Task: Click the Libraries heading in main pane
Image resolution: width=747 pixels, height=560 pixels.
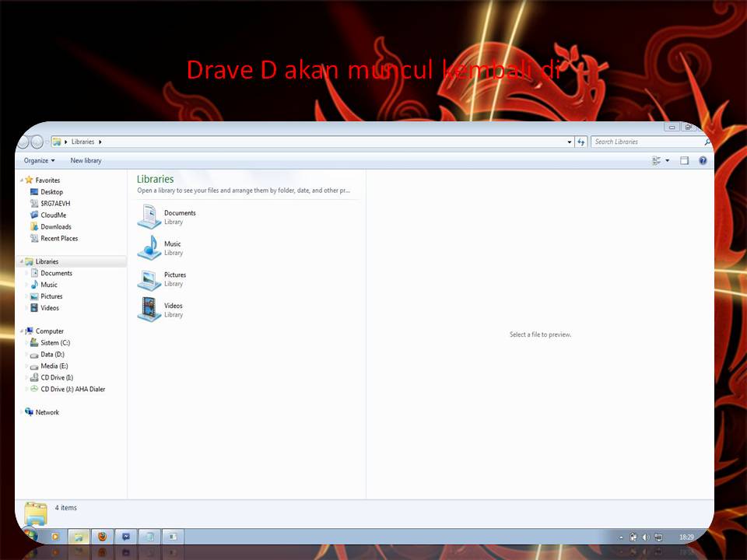Action: [x=156, y=179]
